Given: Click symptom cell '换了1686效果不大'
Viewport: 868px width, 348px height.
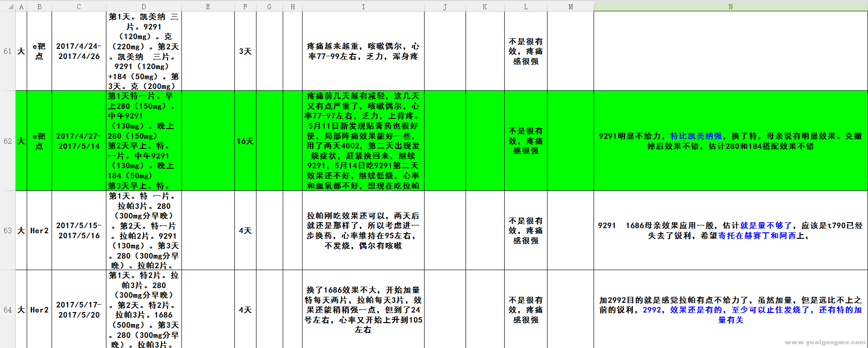Looking at the screenshot, I should 363,310.
